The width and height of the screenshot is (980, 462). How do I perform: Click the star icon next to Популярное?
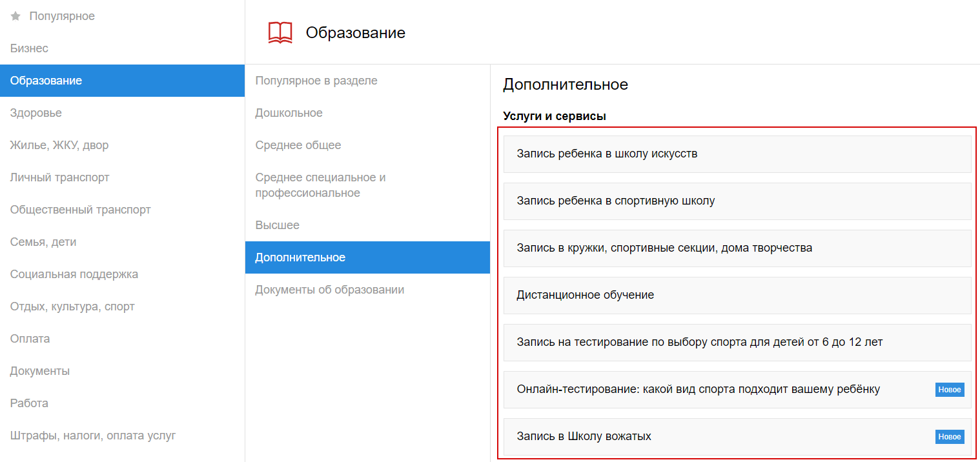pyautogui.click(x=15, y=16)
